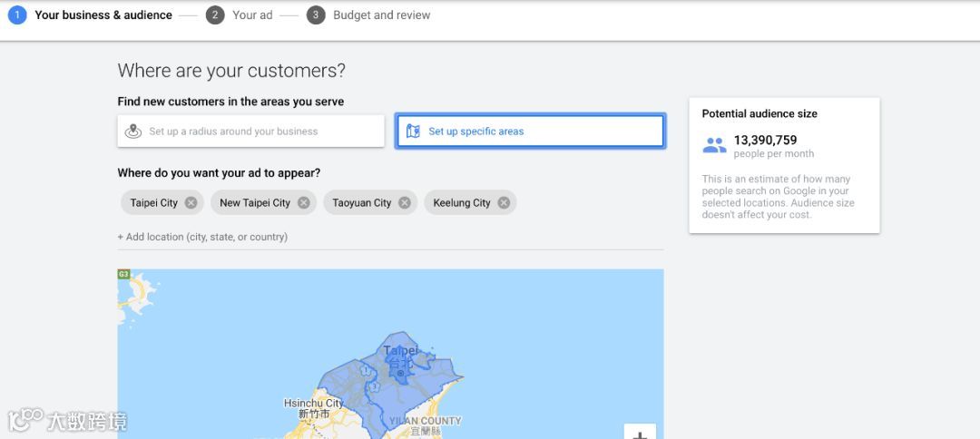This screenshot has height=439, width=980.
Task: Choose Set up specific areas option
Action: (x=530, y=132)
